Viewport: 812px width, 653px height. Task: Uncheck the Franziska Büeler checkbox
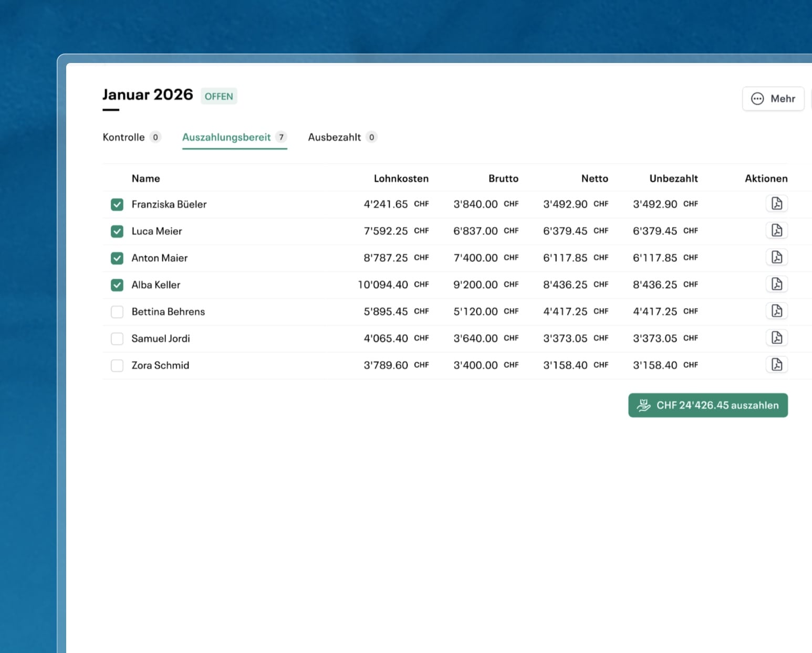coord(117,205)
